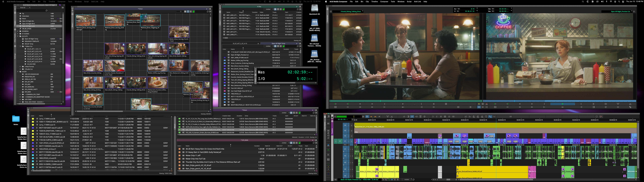Screen dimensions: 644x182
Task: Open Avid Link menu in right menu bar
Action: click(x=417, y=2)
